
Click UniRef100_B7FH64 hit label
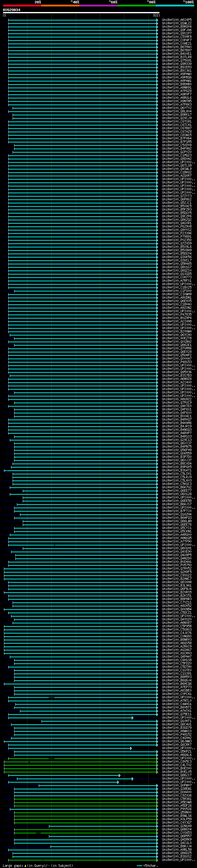[177, 138]
